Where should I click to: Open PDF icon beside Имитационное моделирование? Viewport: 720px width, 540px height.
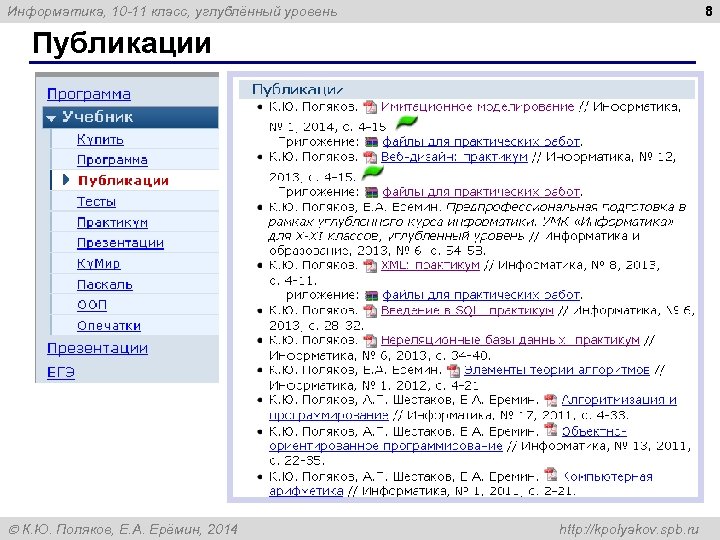point(370,107)
